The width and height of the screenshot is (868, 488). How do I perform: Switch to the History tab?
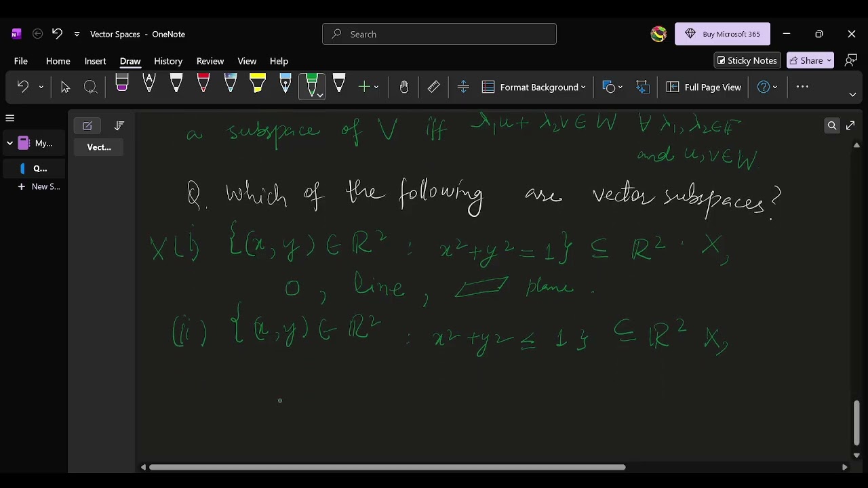pyautogui.click(x=168, y=61)
